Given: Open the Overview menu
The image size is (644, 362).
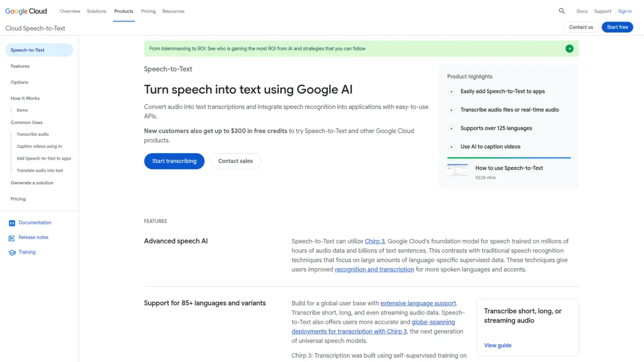Looking at the screenshot, I should 70,11.
